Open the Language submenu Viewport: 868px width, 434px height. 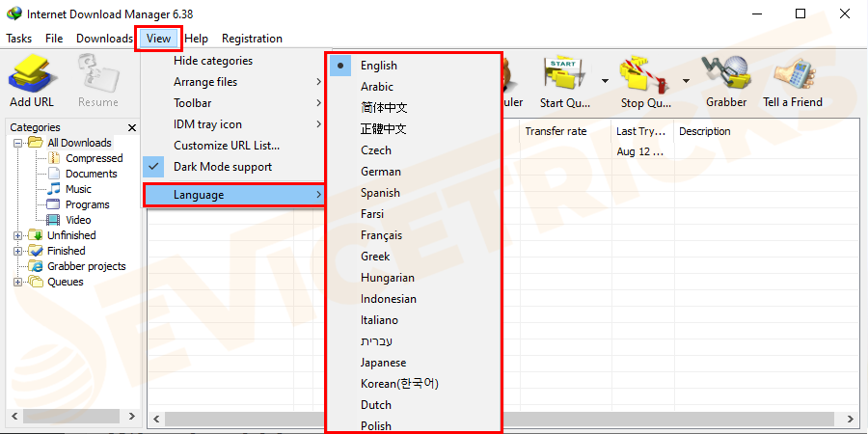click(x=233, y=195)
